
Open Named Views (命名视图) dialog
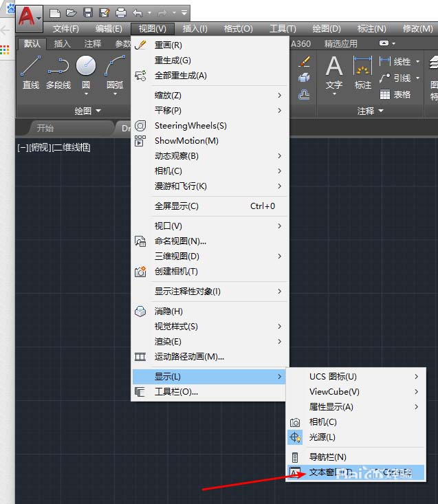click(x=209, y=241)
